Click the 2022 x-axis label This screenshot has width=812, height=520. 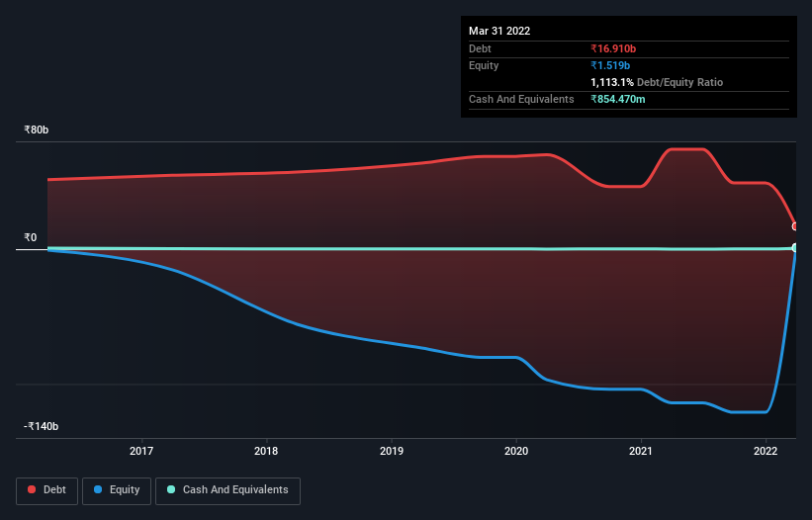(766, 451)
